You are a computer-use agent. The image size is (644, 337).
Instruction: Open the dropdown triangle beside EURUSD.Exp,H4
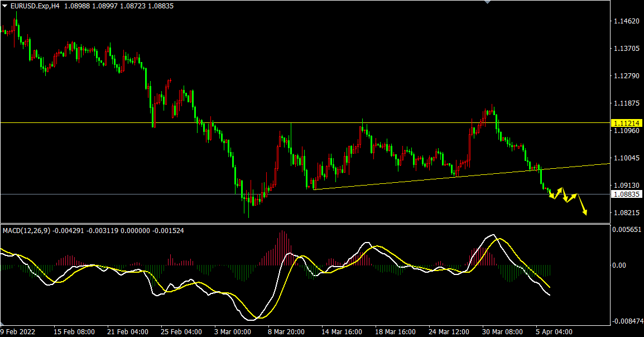click(5, 6)
